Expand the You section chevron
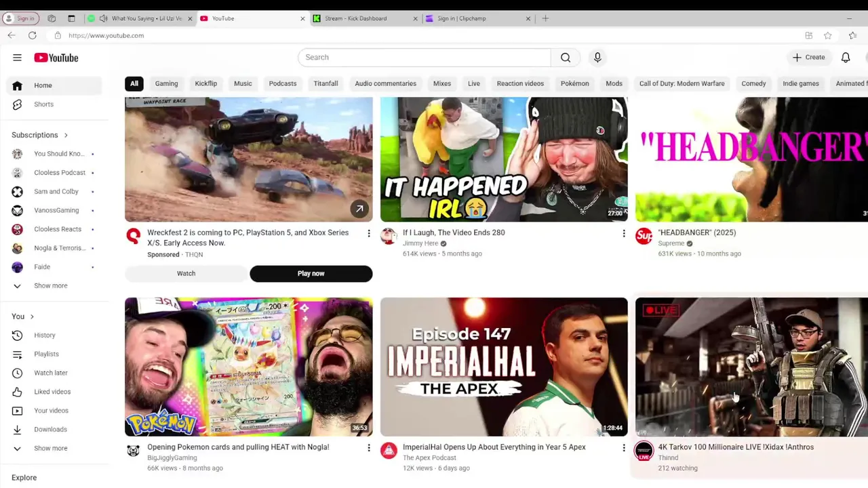Image resolution: width=868 pixels, height=488 pixels. [x=31, y=317]
